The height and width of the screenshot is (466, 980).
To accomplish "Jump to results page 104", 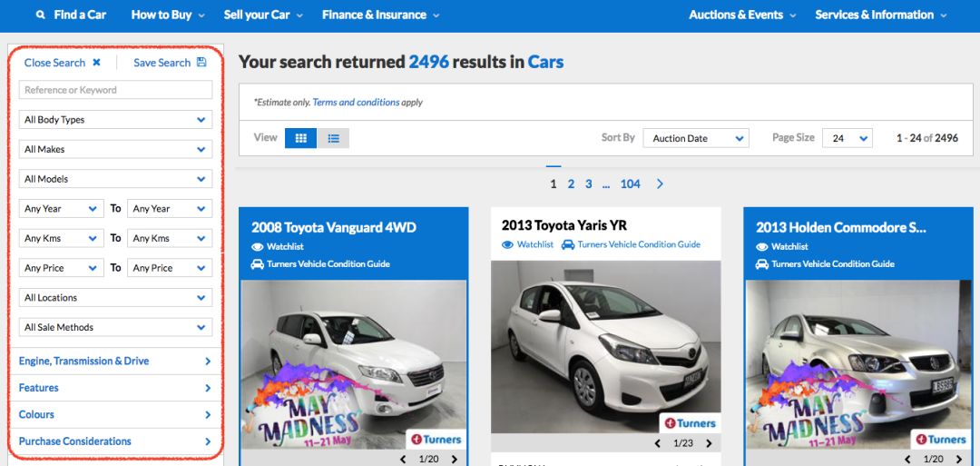I will point(630,183).
